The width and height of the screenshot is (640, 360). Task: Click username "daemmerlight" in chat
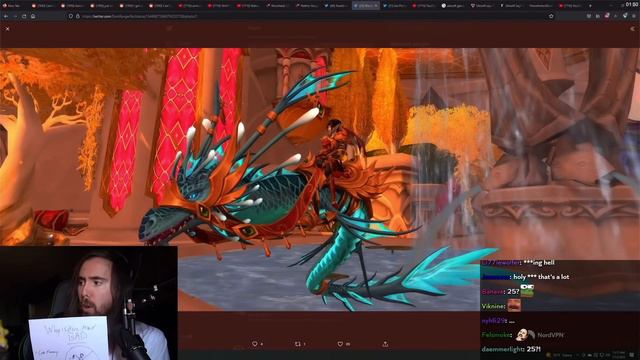coord(502,349)
